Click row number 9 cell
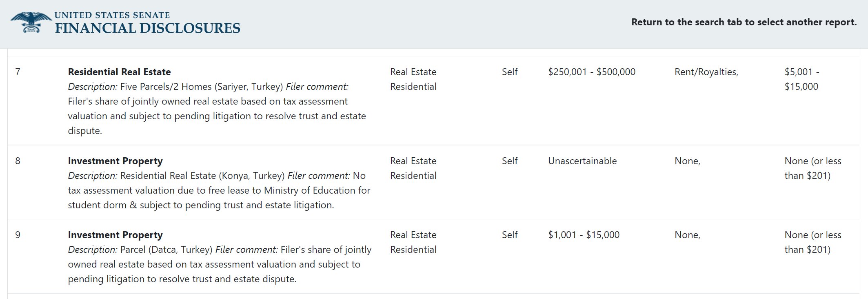 [18, 235]
